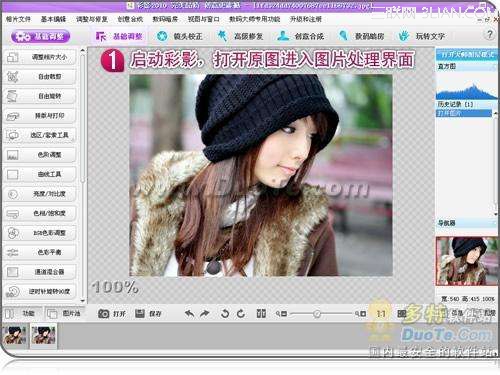This screenshot has width=500, height=375.
Task: Click the Save (保存) floppy disk icon
Action: [140, 313]
